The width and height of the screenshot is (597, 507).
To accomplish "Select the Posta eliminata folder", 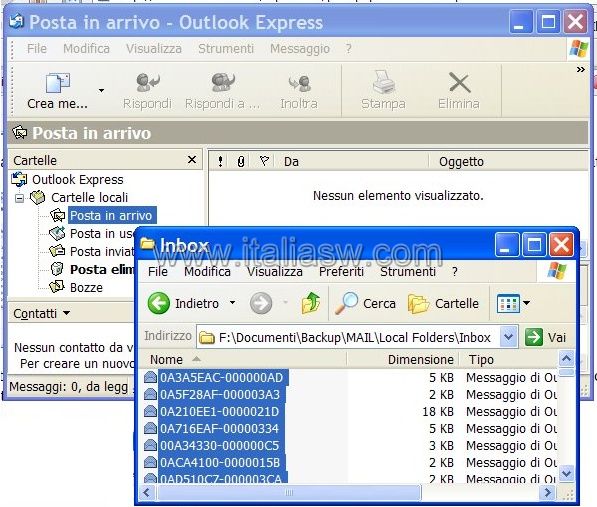I will point(102,269).
